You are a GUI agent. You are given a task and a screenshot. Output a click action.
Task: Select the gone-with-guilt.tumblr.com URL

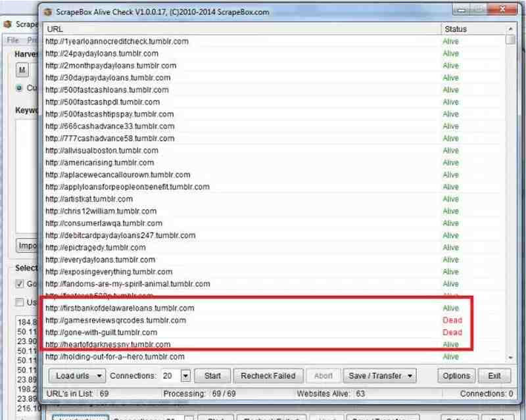coord(101,333)
